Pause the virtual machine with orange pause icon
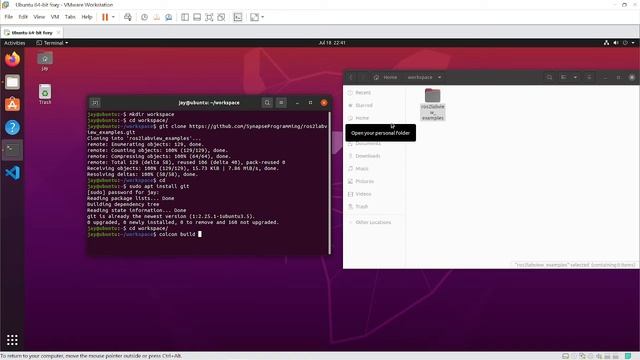The height and width of the screenshot is (360, 640). point(105,17)
